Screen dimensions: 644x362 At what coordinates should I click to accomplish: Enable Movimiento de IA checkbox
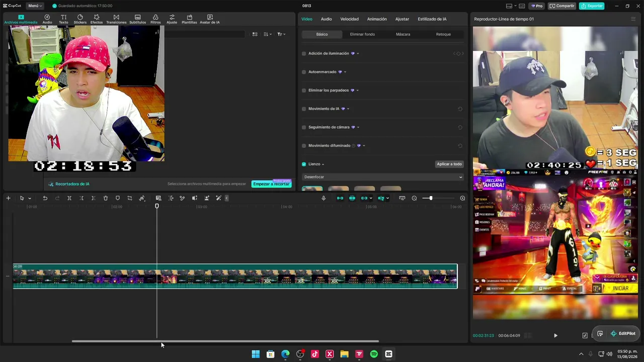click(x=304, y=109)
